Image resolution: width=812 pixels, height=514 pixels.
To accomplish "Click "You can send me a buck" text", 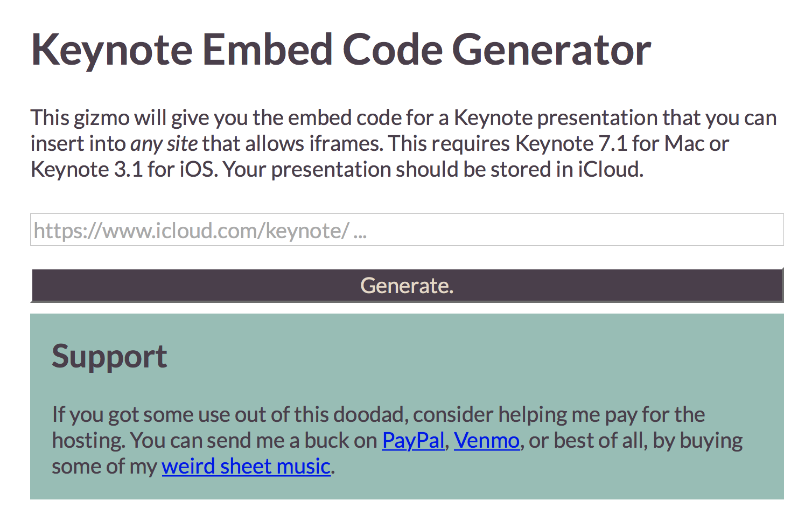I will (x=253, y=441).
